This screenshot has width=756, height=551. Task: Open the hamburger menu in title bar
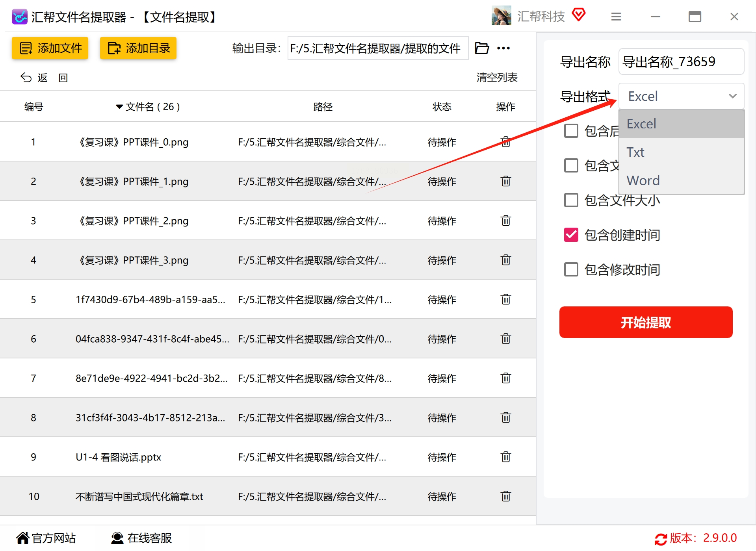(616, 17)
